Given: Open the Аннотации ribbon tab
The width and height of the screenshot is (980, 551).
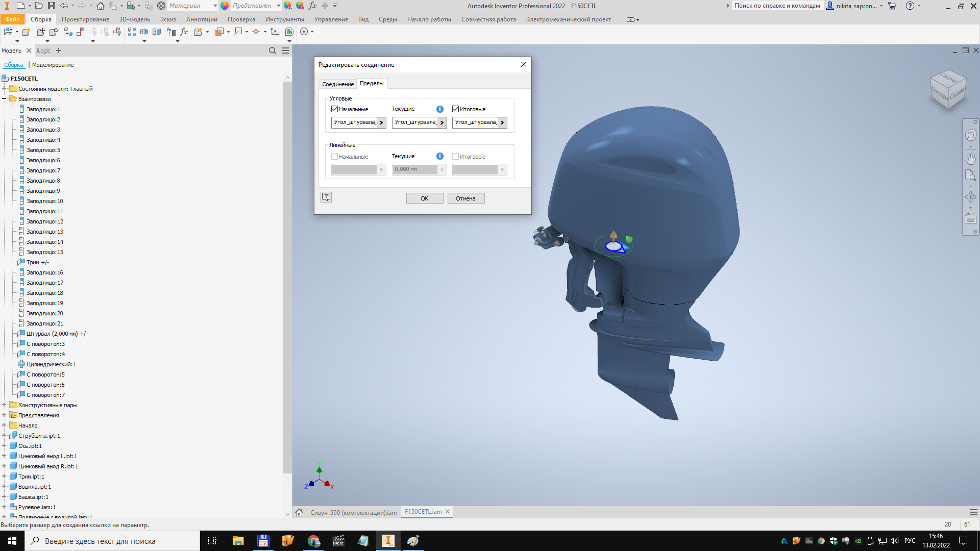Looking at the screenshot, I should tap(202, 19).
